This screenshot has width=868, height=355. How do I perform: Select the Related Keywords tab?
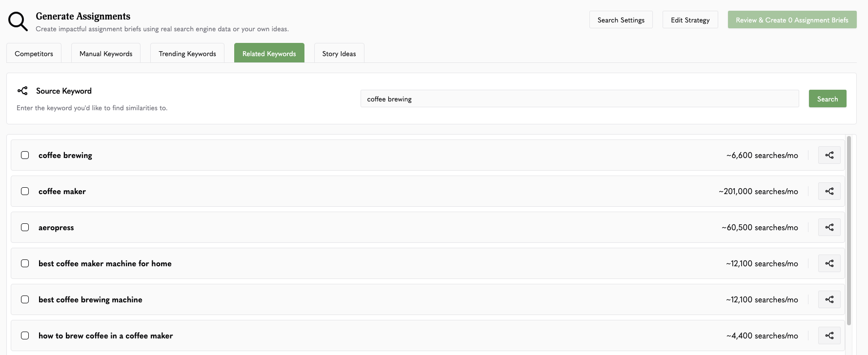(x=269, y=53)
